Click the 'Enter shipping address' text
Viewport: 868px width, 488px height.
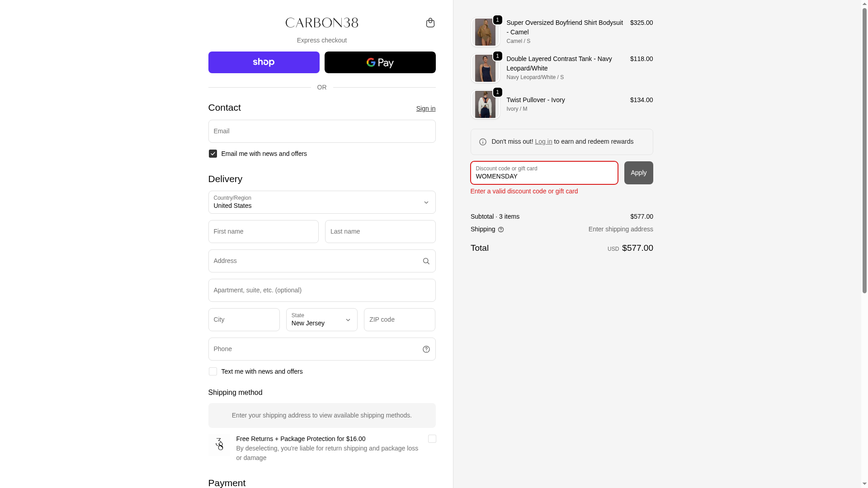621,229
